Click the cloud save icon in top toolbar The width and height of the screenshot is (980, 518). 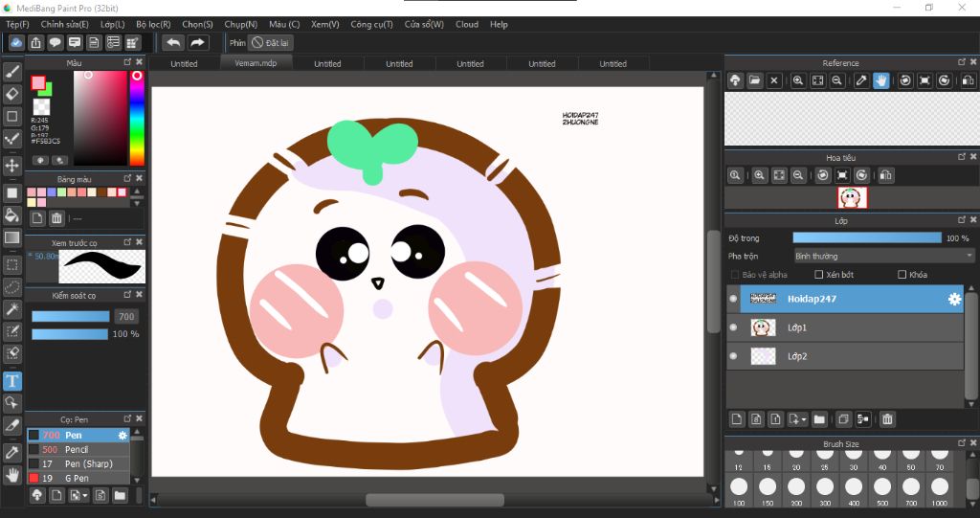click(x=17, y=42)
